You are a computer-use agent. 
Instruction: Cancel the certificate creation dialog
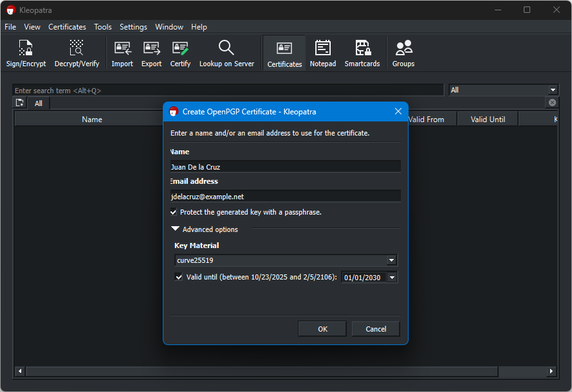click(x=376, y=329)
